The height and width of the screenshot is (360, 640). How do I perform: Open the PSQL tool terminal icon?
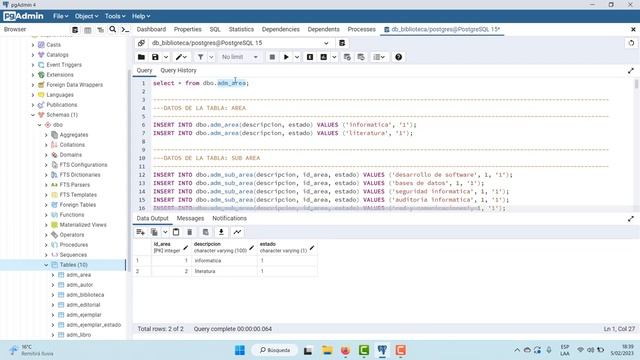[125, 30]
